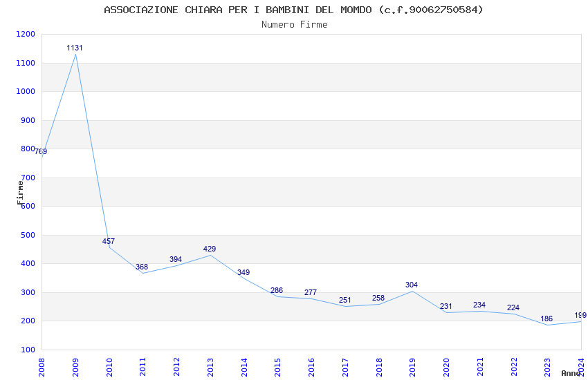Viewport: 588px width, 380px height.
Task: Click the data label 769
Action: point(42,151)
